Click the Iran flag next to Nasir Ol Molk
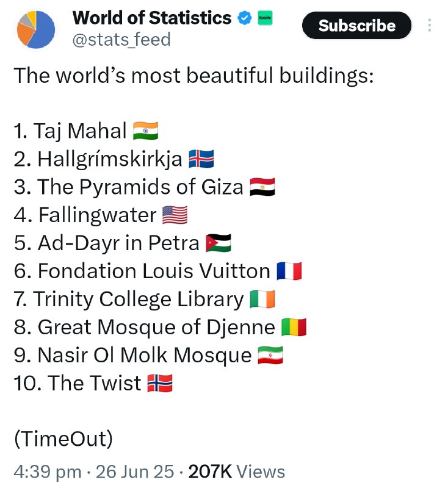 pos(270,355)
